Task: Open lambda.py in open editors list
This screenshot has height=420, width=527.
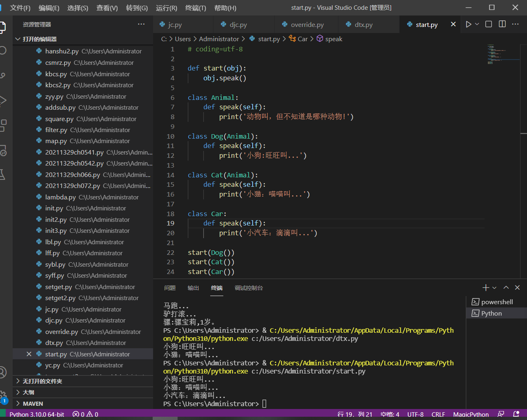Action: click(x=60, y=197)
